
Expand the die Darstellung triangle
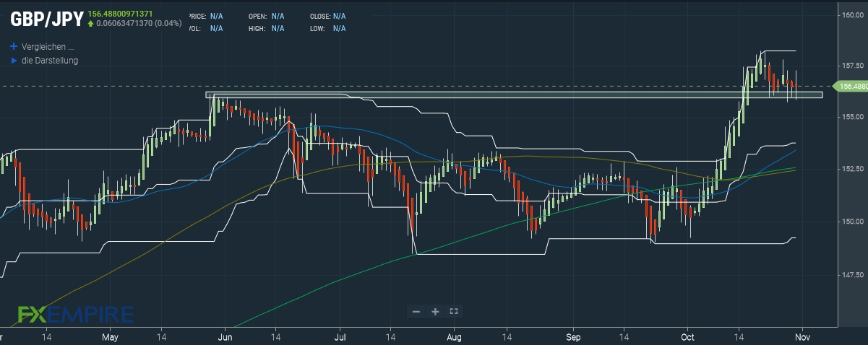[14, 61]
